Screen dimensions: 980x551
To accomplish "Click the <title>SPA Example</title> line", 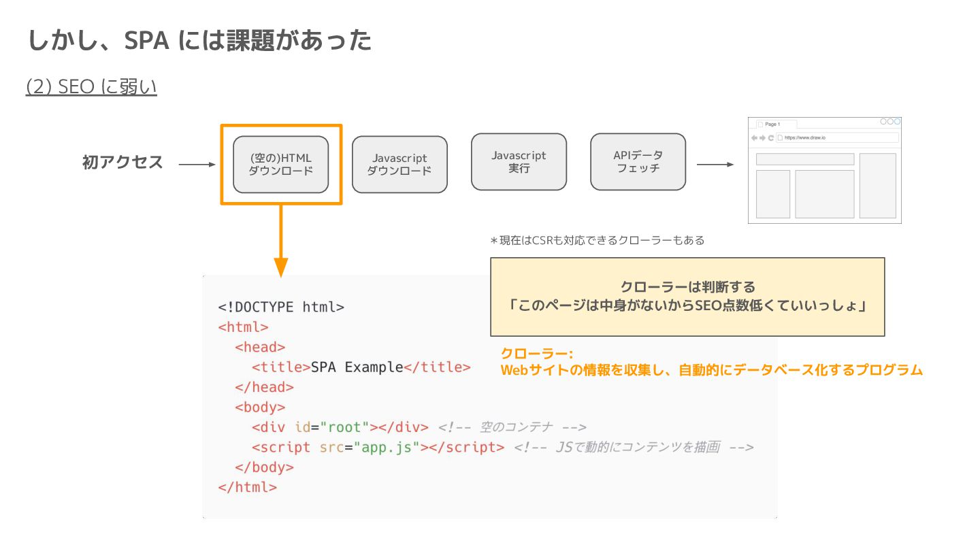I will pyautogui.click(x=361, y=367).
